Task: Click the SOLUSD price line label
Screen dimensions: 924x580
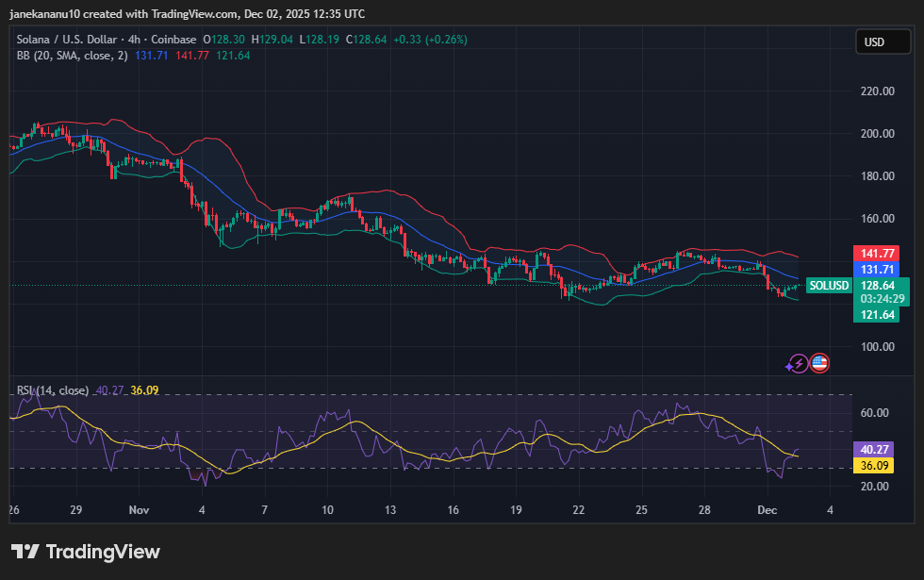Action: pyautogui.click(x=829, y=285)
